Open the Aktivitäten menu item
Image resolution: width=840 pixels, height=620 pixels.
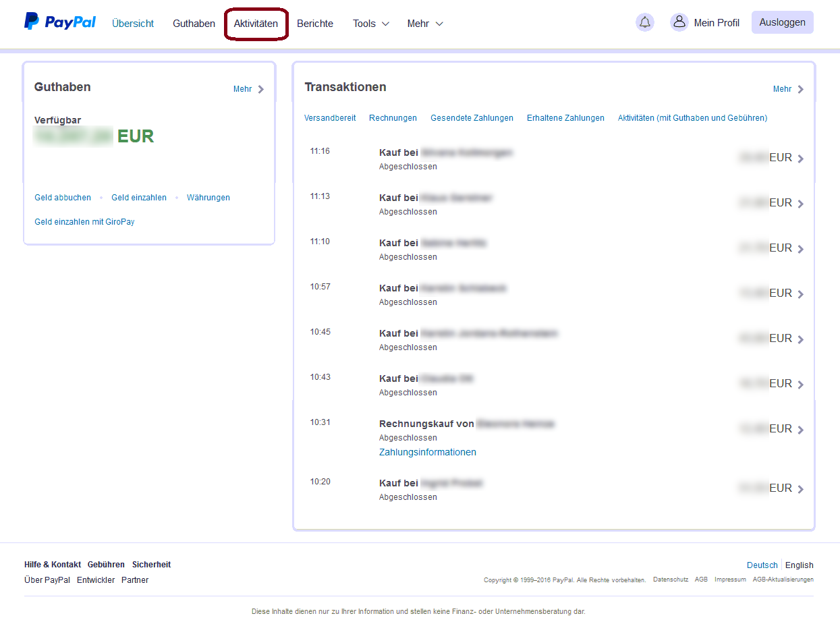pos(256,24)
